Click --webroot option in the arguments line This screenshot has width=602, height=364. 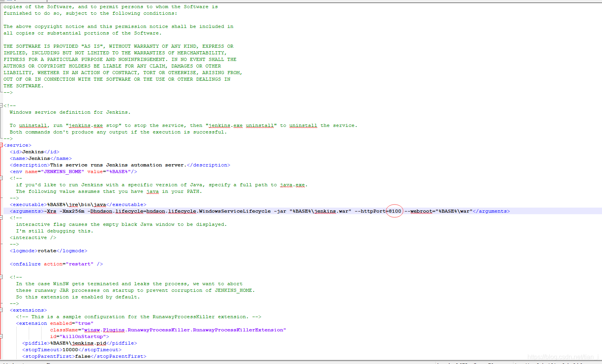coord(418,211)
